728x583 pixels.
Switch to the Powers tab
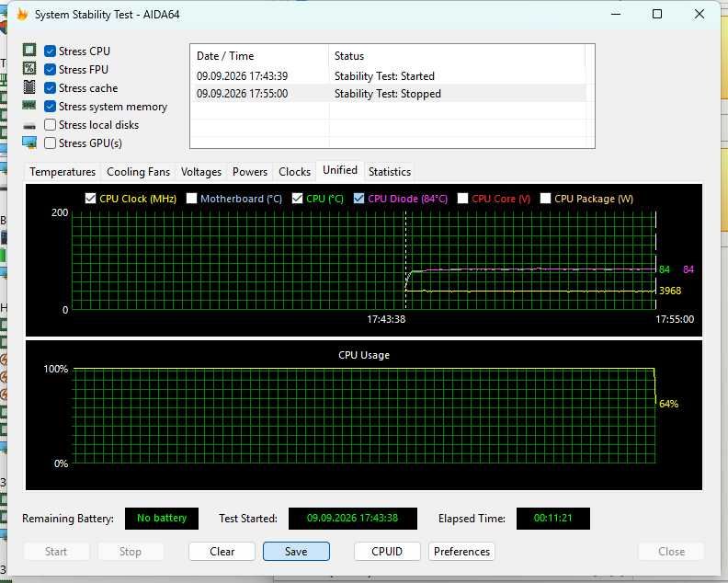click(250, 172)
